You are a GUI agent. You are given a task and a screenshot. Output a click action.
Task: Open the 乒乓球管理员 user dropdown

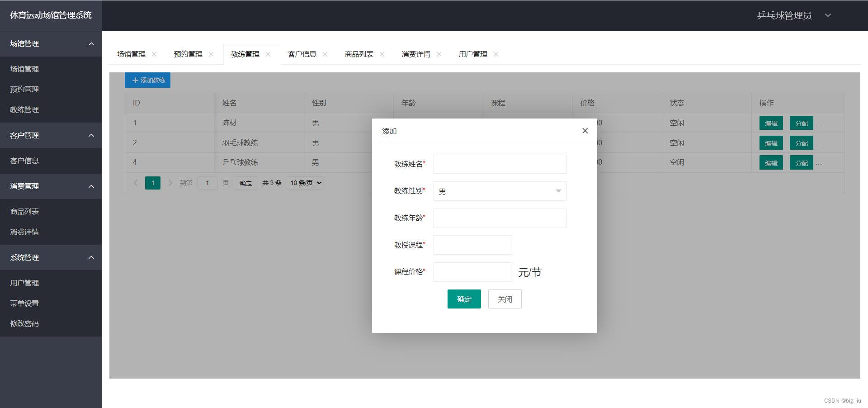coord(794,15)
